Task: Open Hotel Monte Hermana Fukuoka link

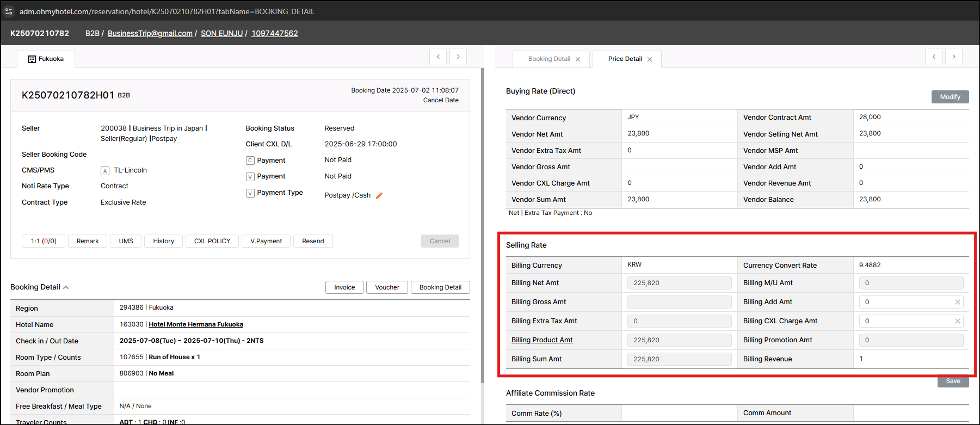Action: pyautogui.click(x=196, y=324)
